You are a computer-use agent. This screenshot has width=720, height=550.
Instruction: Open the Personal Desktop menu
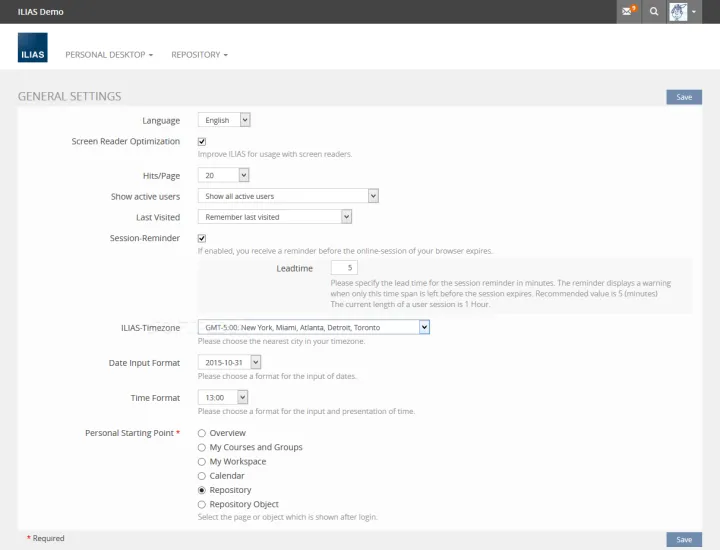(109, 55)
